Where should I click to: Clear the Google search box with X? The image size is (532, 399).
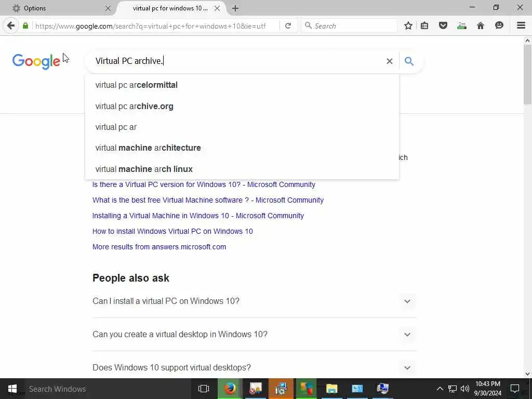point(390,61)
